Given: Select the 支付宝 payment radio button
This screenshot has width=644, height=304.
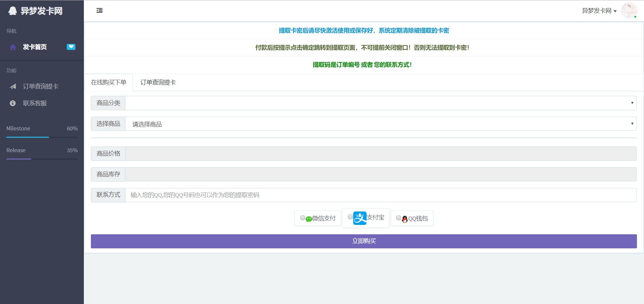Looking at the screenshot, I should (x=351, y=217).
